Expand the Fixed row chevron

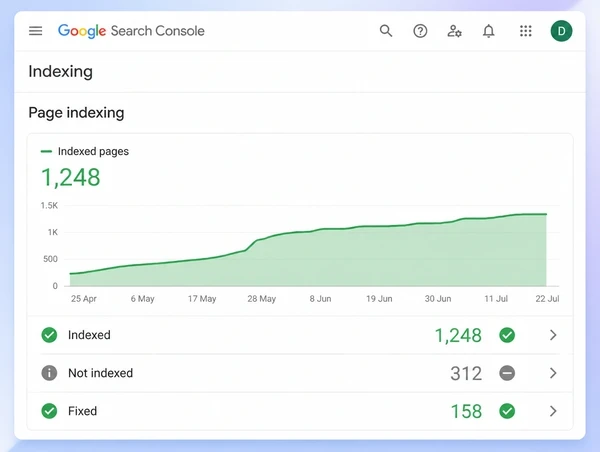click(553, 411)
